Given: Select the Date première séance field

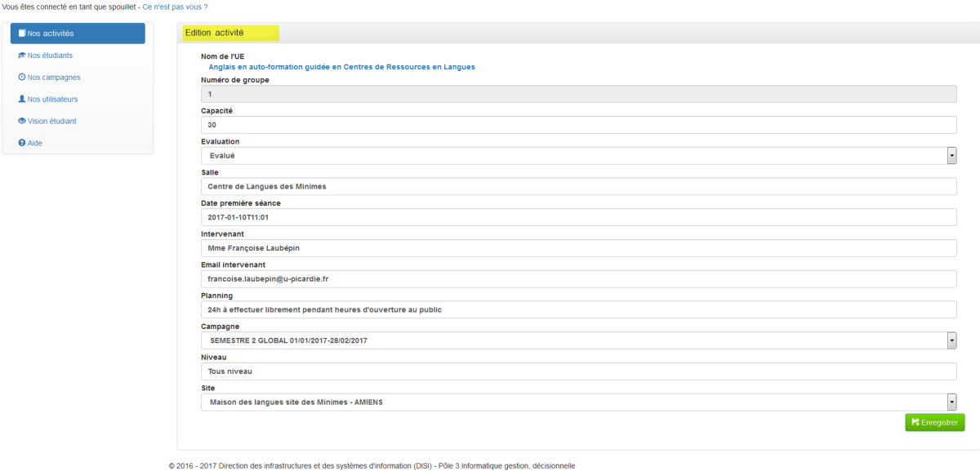Looking at the screenshot, I should (578, 217).
